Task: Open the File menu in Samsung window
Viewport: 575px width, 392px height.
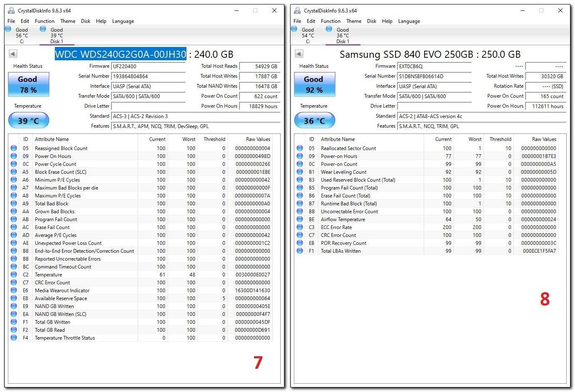Action: click(x=297, y=21)
